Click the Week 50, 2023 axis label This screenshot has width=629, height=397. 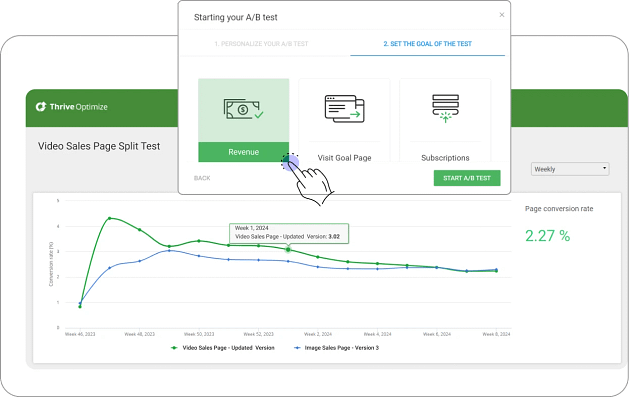[199, 334]
